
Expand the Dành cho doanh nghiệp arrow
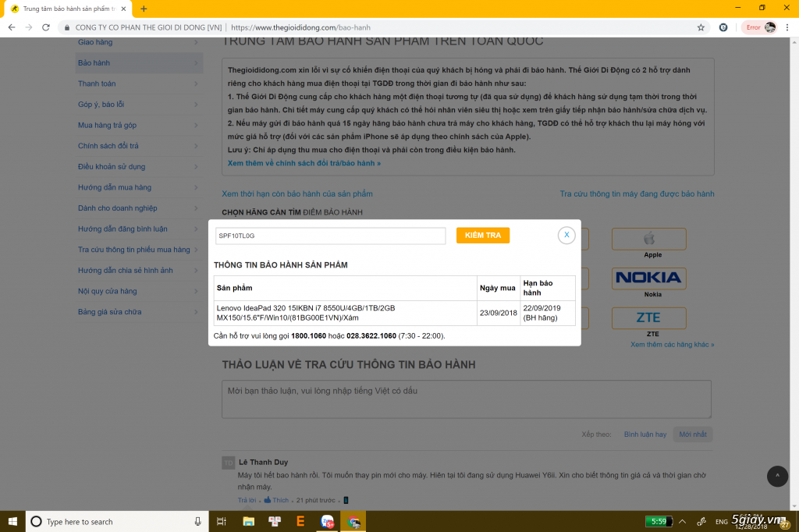click(196, 208)
